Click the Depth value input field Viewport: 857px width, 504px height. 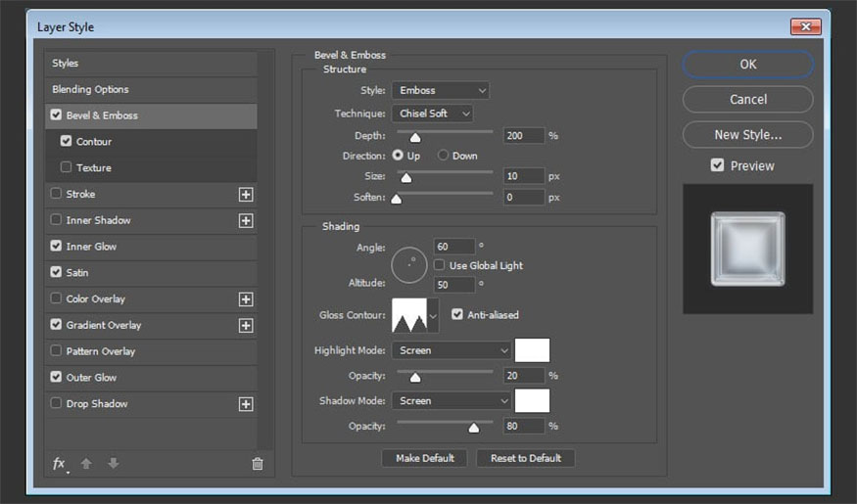click(x=523, y=136)
